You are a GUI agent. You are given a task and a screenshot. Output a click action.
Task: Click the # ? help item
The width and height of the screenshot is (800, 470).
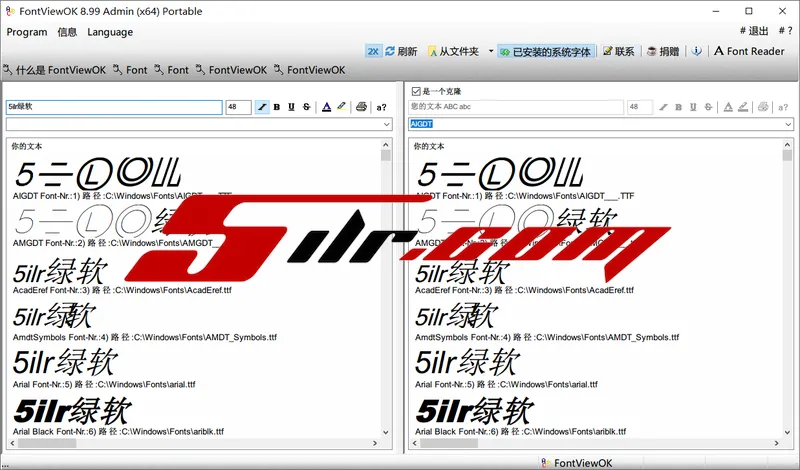click(785, 31)
